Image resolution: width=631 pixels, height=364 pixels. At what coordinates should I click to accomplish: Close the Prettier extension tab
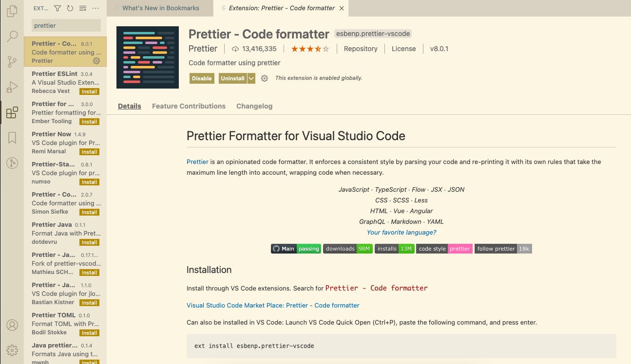[x=342, y=8]
